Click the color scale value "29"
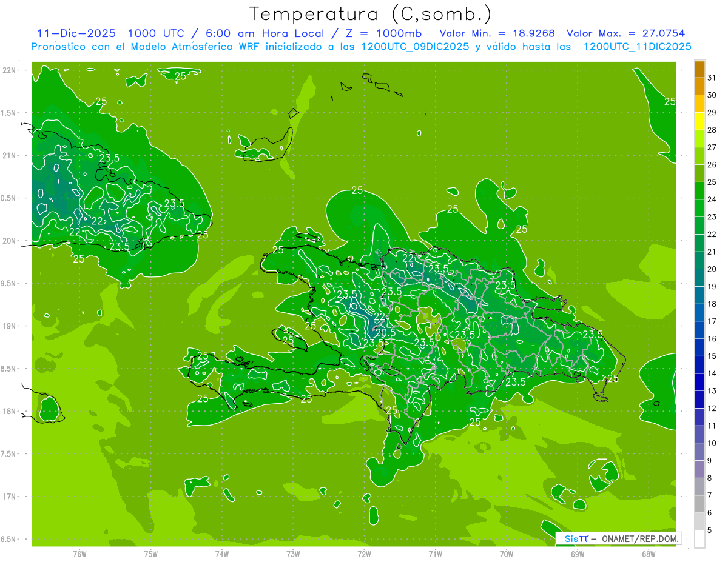The height and width of the screenshot is (562, 728). (x=712, y=113)
